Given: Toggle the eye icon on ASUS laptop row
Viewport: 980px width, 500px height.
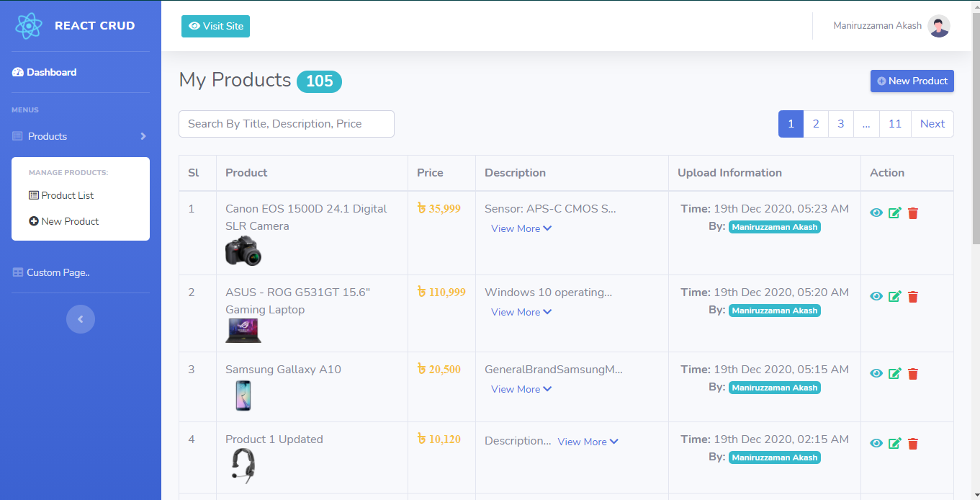Looking at the screenshot, I should tap(876, 296).
